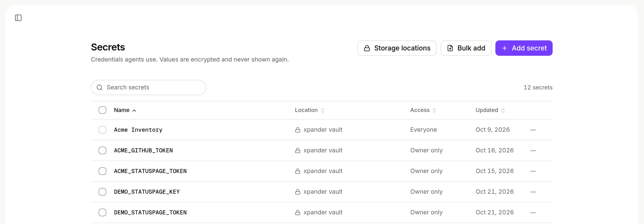Viewport: 644px width, 224px height.
Task: Click the Acme Inventory secret name
Action: [x=138, y=130]
